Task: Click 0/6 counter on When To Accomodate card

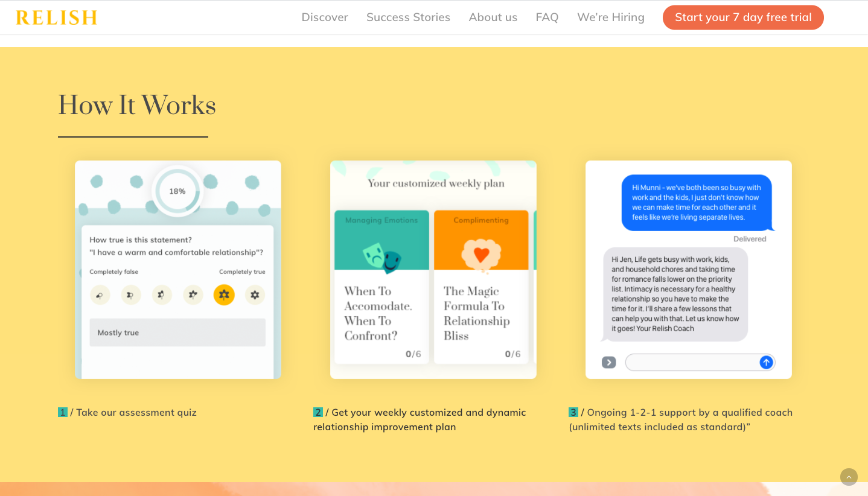Action: [x=413, y=354]
